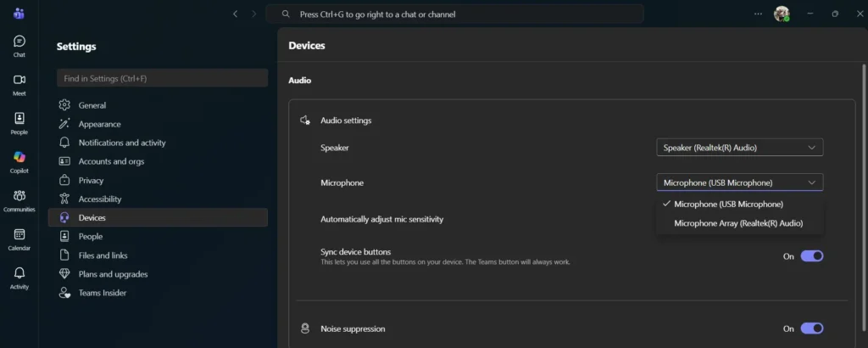The width and height of the screenshot is (868, 348).
Task: Choose Microphone Array (Realtek(R) Audio)
Action: coord(739,223)
